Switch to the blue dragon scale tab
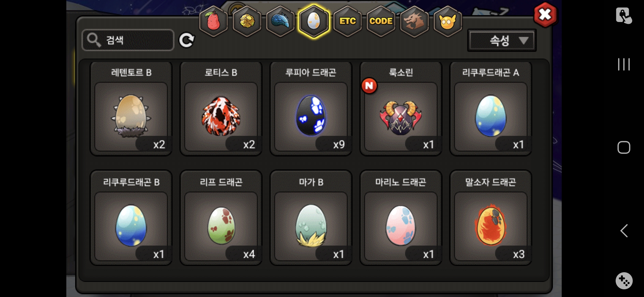This screenshot has width=644, height=297. (280, 21)
